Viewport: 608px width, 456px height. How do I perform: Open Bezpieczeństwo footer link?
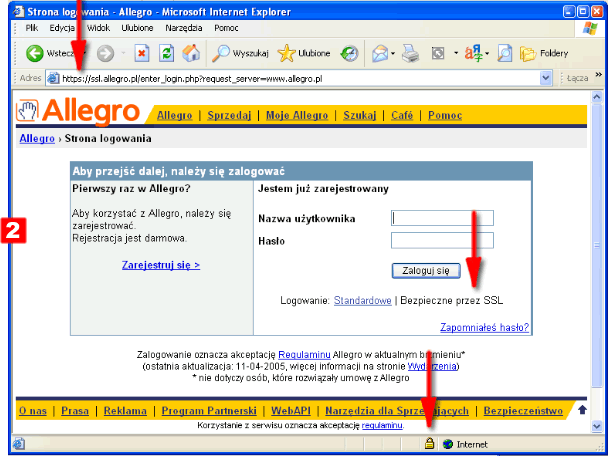523,411
